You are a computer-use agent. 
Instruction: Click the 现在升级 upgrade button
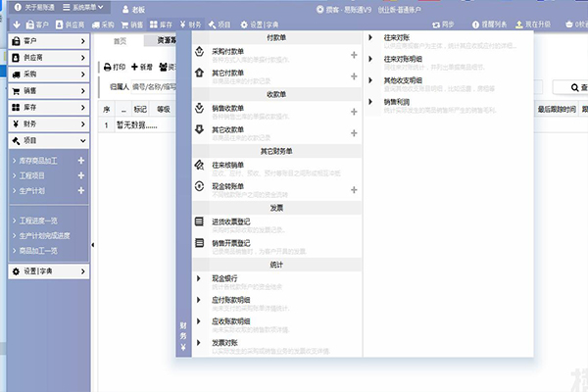coord(533,24)
